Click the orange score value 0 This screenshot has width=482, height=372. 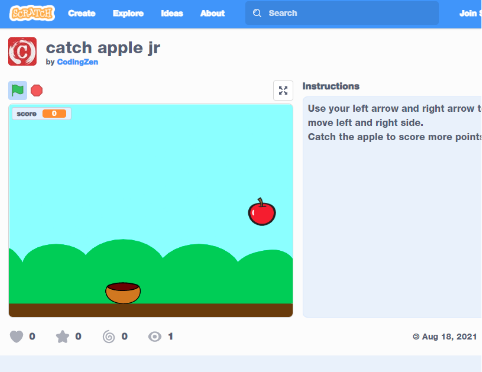click(x=54, y=114)
